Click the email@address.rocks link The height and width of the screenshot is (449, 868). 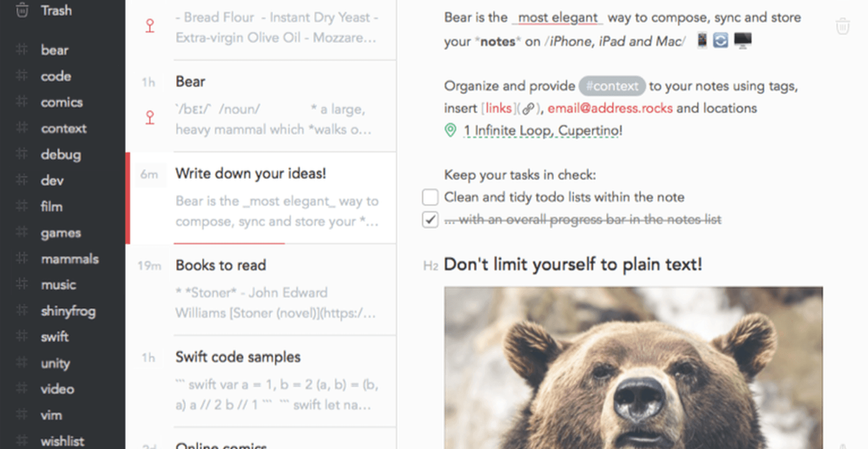point(610,108)
